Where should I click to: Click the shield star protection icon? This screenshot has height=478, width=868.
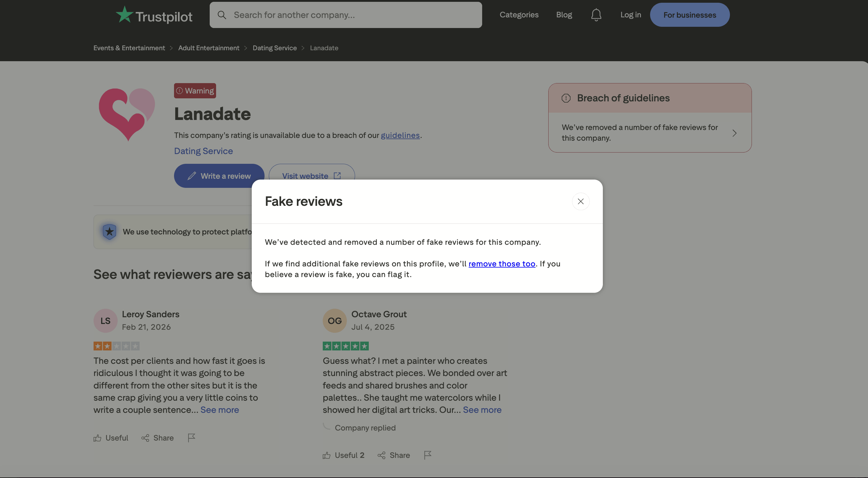pos(109,232)
